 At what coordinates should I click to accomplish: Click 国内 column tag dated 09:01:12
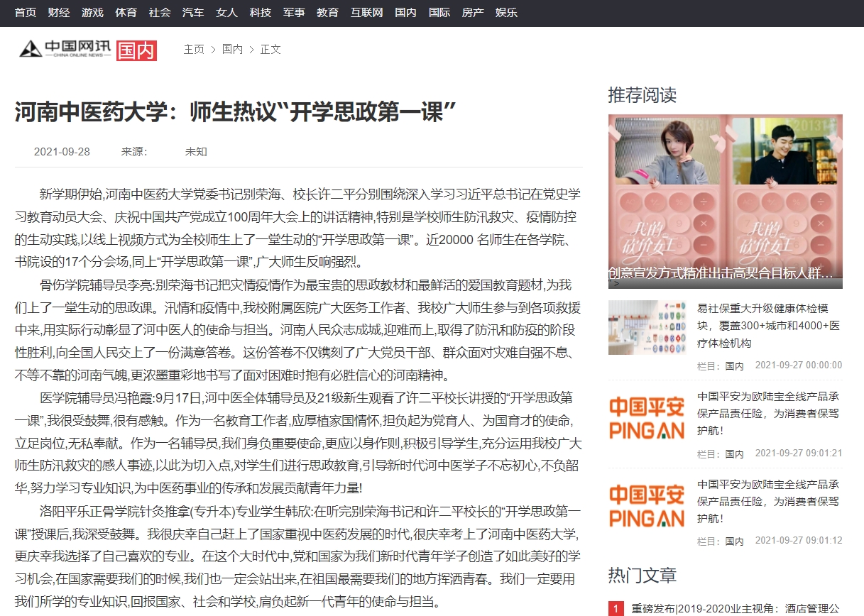pos(734,541)
